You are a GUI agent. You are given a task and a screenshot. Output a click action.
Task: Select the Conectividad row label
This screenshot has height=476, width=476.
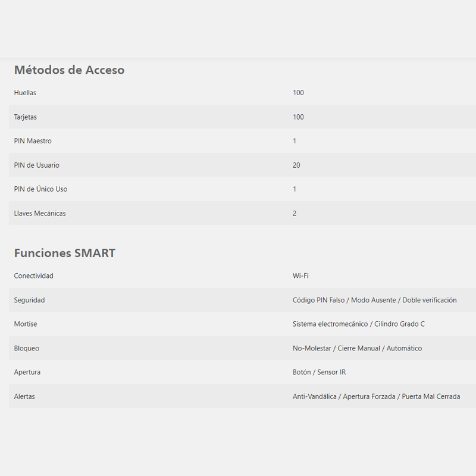click(x=34, y=275)
